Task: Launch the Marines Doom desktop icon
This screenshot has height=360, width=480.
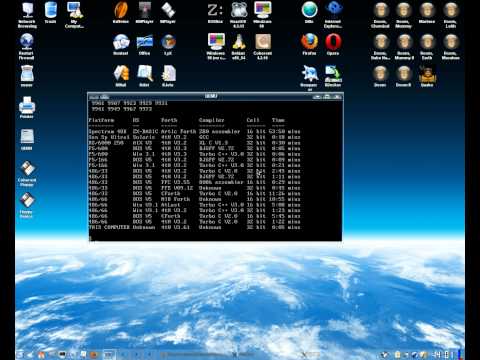Action: tap(427, 12)
